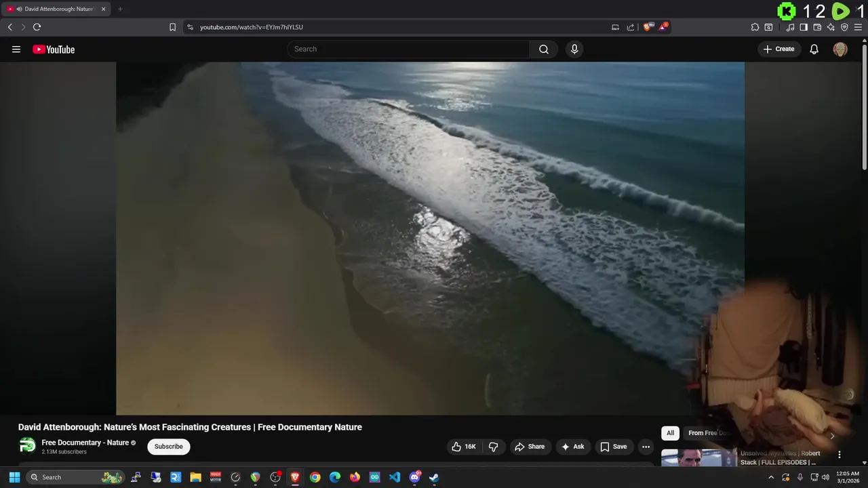Go to the YouTube home logo

(x=54, y=49)
